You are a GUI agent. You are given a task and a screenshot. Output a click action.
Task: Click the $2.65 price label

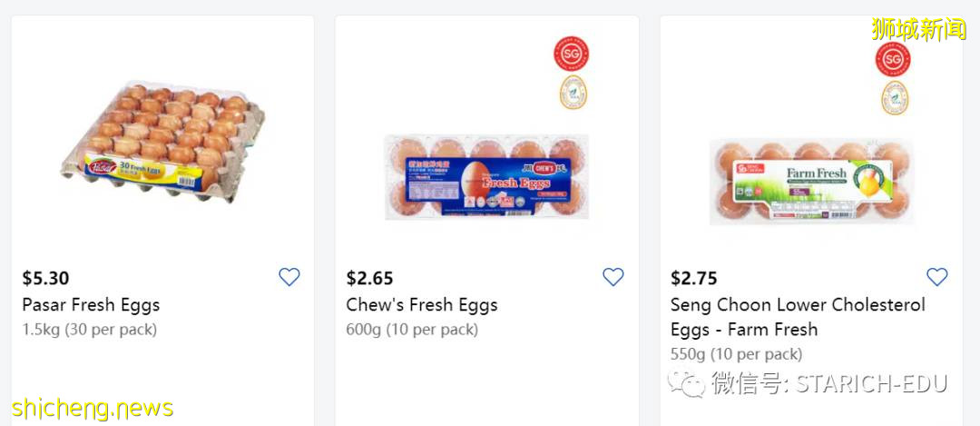point(369,278)
